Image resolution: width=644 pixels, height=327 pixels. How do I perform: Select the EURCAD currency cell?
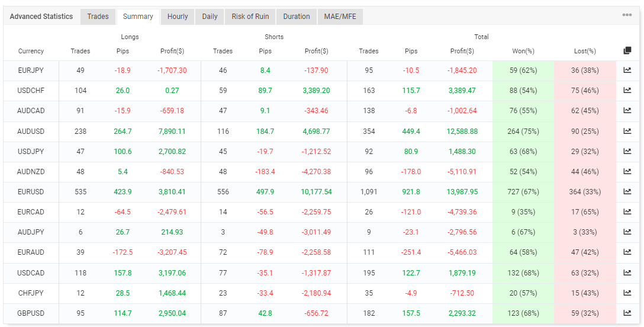(31, 212)
